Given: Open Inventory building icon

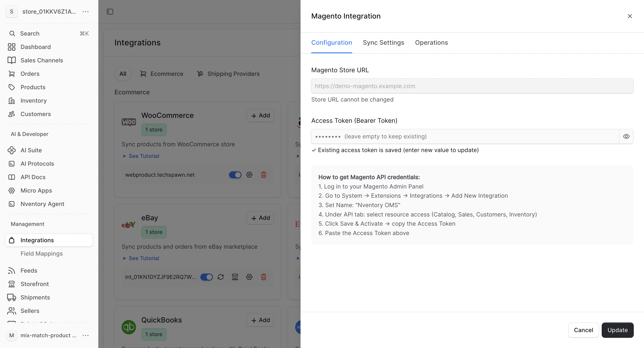Looking at the screenshot, I should (x=11, y=100).
